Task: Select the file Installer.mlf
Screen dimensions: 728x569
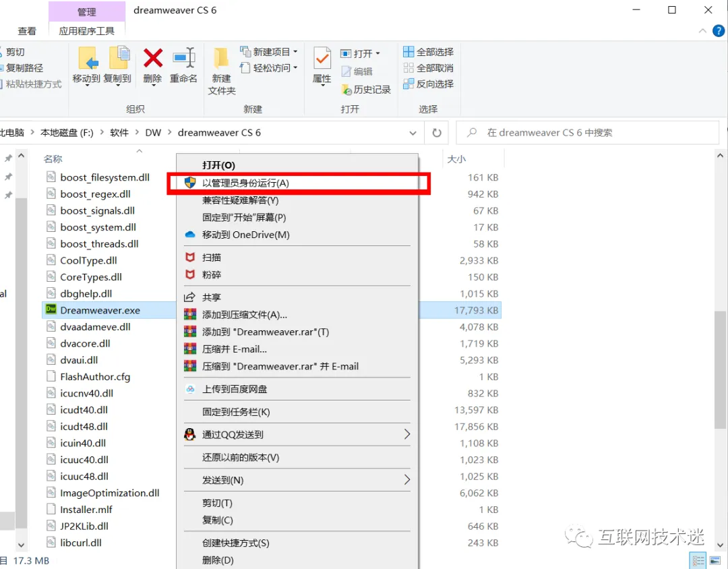Action: (86, 510)
